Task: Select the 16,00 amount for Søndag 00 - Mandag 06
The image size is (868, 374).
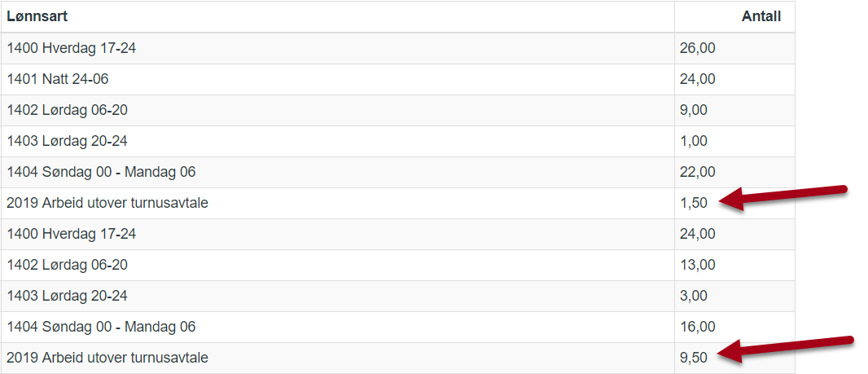Action: point(698,327)
